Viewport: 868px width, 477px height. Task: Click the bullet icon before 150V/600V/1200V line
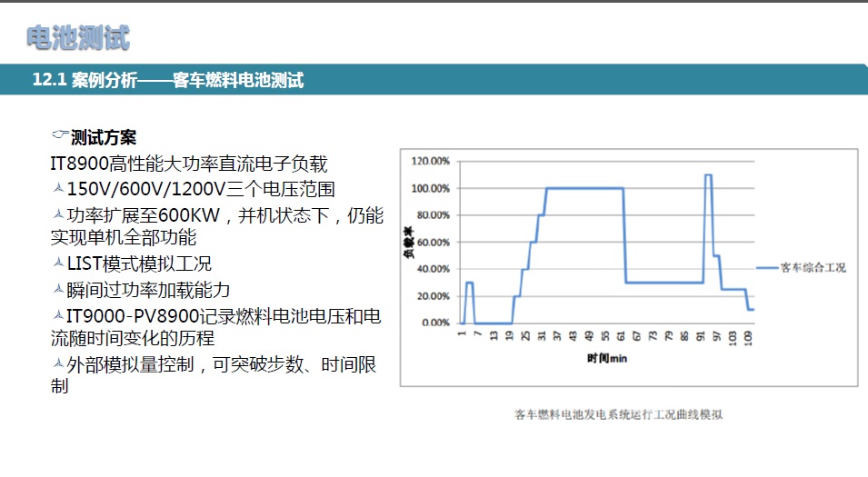[58, 189]
